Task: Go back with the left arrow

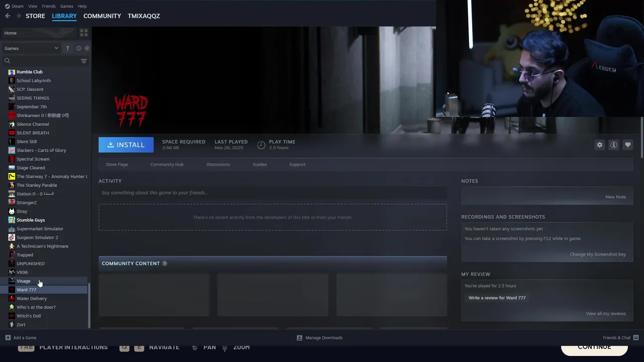Action: 8,16
